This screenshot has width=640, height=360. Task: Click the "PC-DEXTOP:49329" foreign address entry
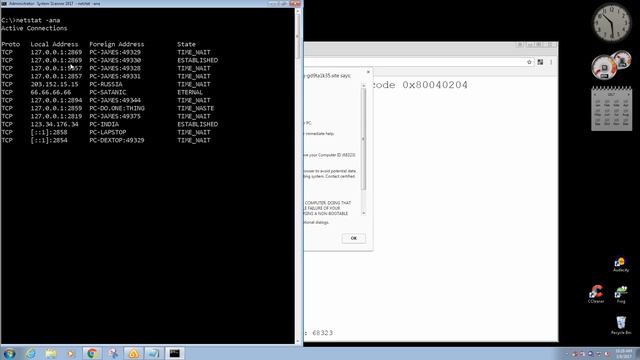coord(117,140)
